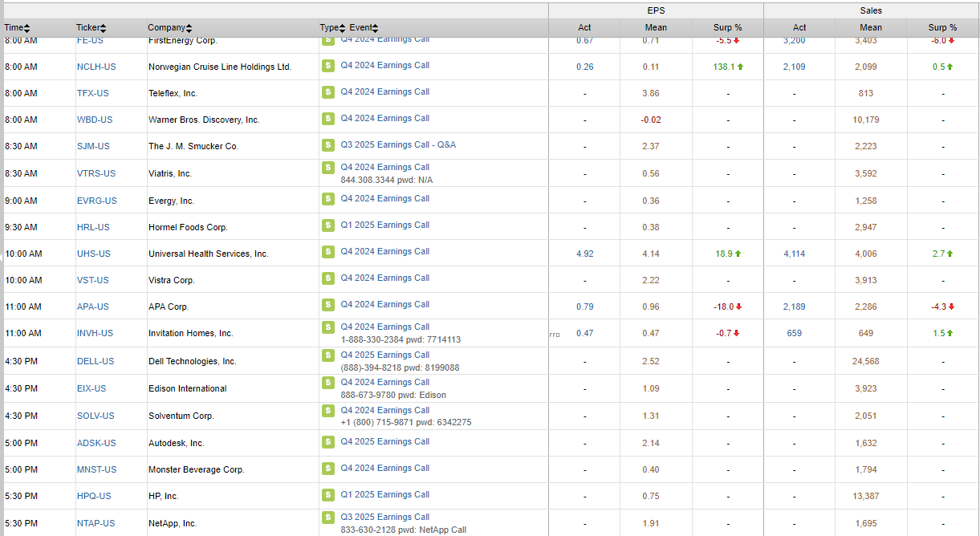This screenshot has height=536, width=980.
Task: Open the DELL-US ticker link
Action: point(96,361)
